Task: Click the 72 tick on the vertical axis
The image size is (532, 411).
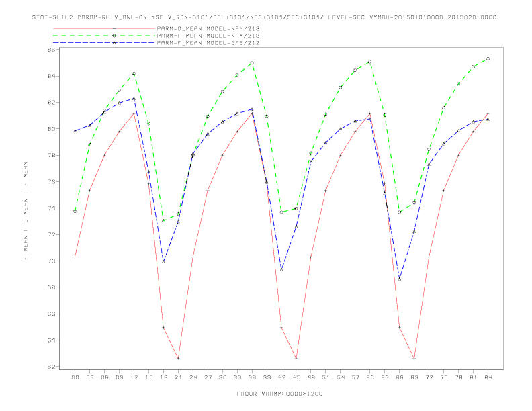Action: click(x=51, y=234)
